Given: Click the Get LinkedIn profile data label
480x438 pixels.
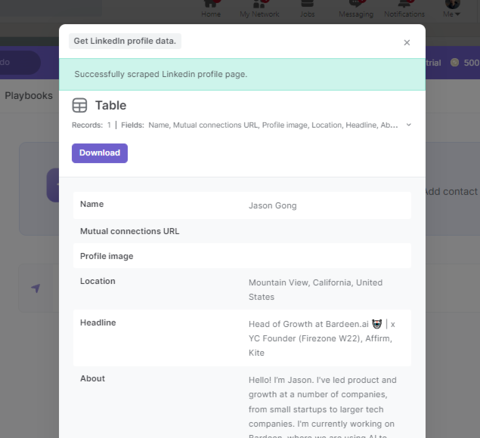Looking at the screenshot, I should click(x=125, y=41).
